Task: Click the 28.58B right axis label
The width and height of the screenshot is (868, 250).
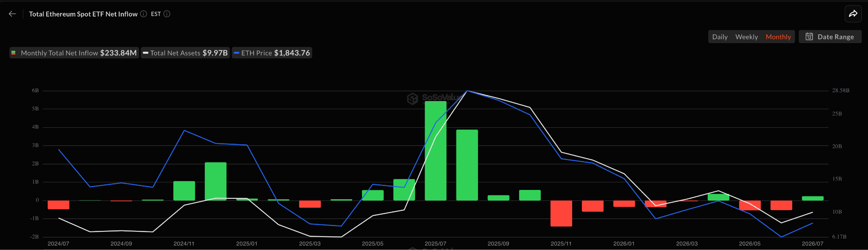Action: 840,91
